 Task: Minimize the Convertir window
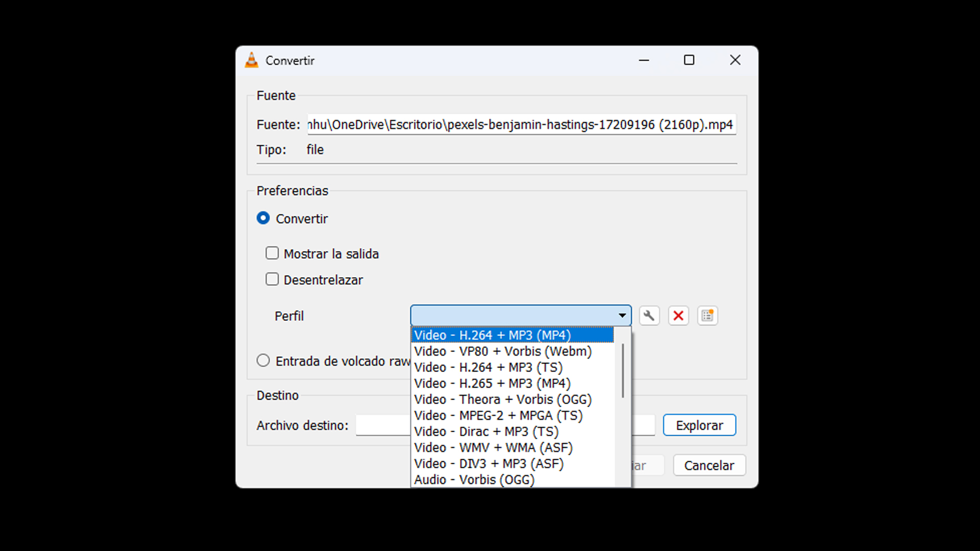644,60
